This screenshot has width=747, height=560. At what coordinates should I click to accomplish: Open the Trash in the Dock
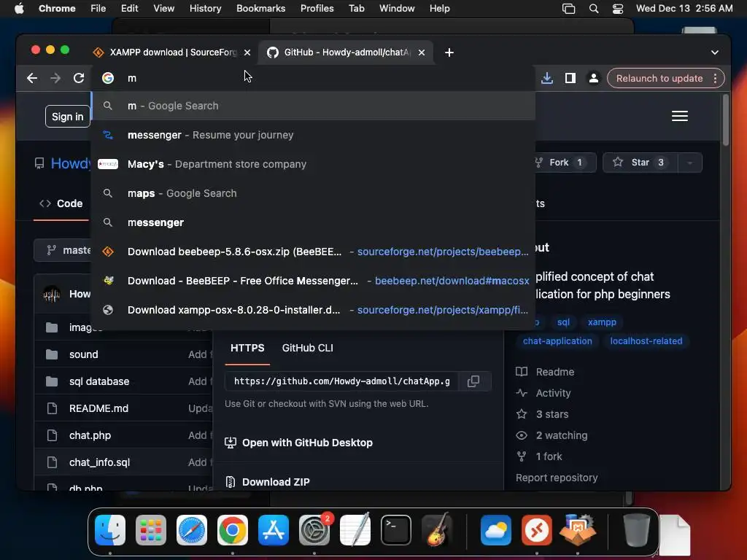[636, 530]
